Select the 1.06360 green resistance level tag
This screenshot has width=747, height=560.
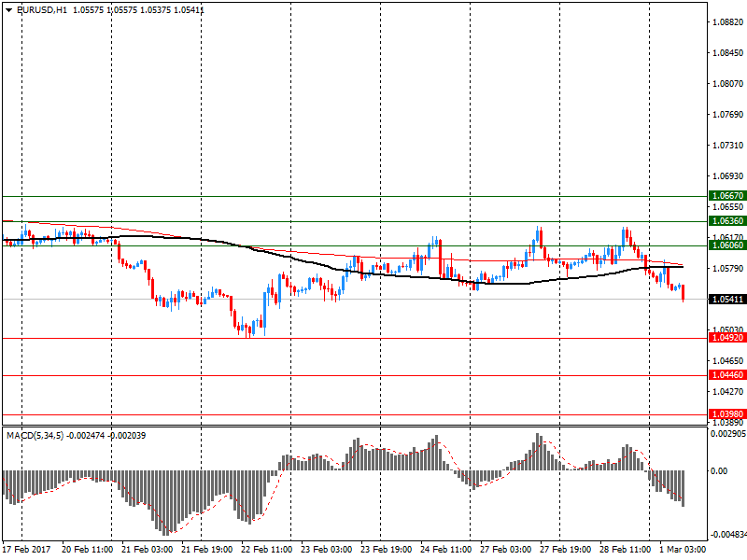coord(727,221)
